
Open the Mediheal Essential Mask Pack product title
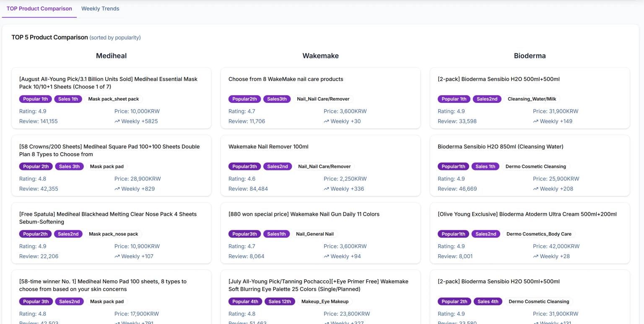[108, 83]
